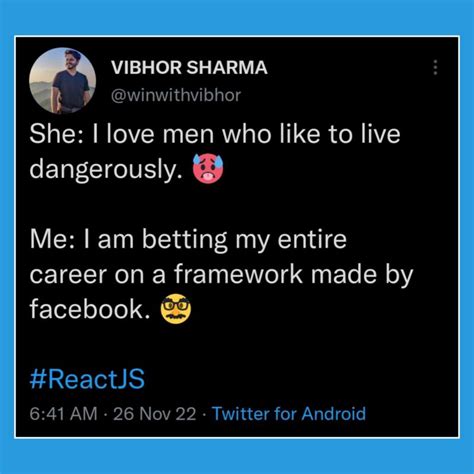Select the word "betting" in the tweet
The image size is (474, 474).
(185, 241)
